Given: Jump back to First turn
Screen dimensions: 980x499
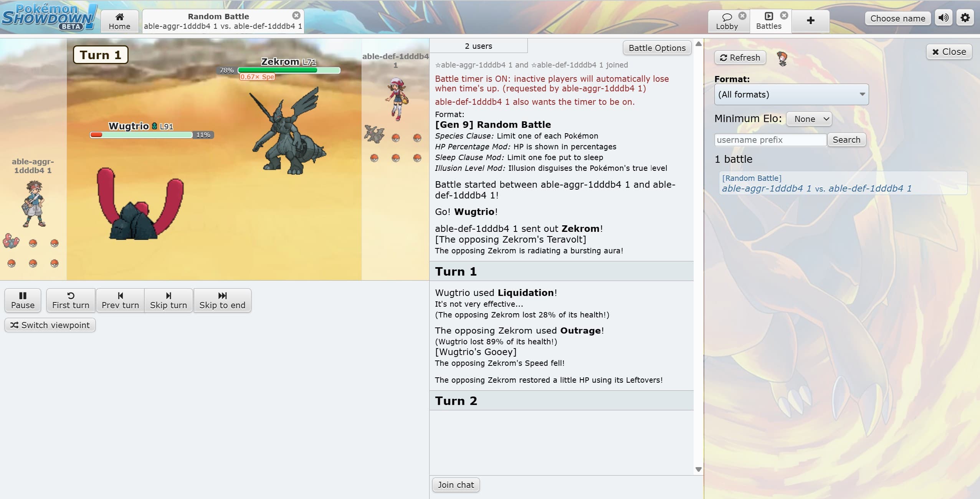Looking at the screenshot, I should (x=71, y=301).
